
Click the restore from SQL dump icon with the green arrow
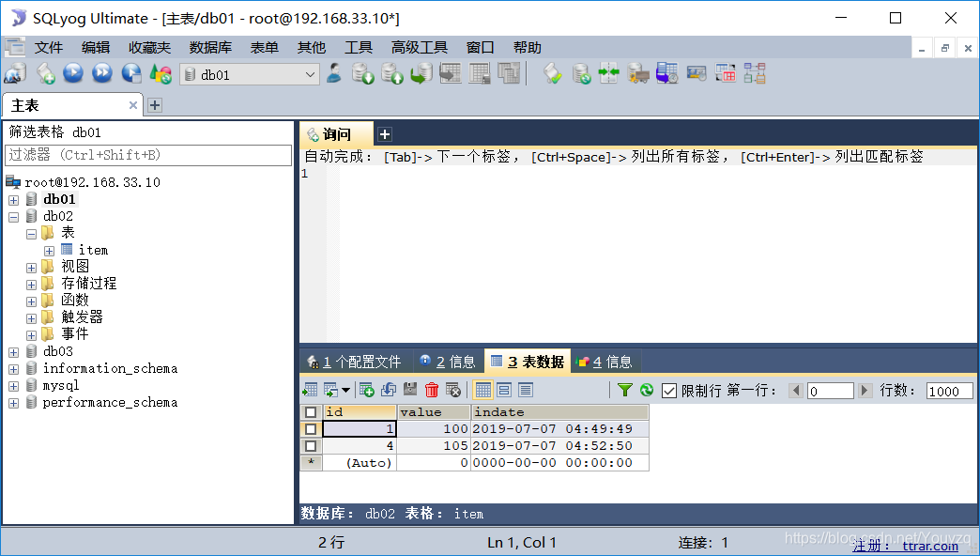(421, 74)
